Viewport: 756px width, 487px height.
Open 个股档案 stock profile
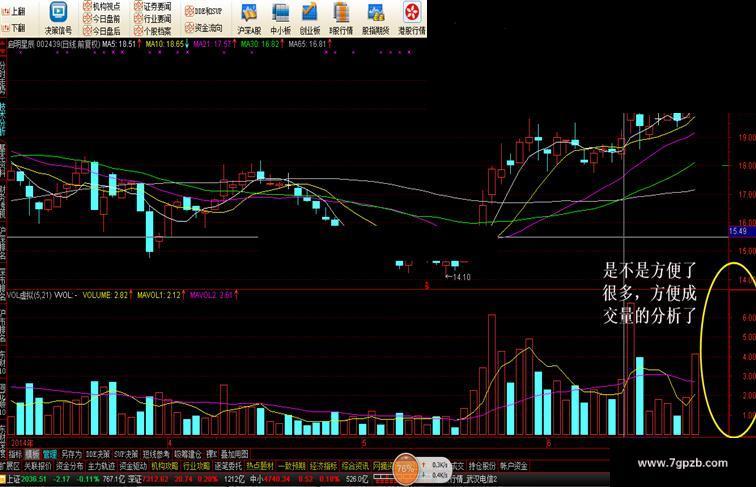[x=153, y=31]
